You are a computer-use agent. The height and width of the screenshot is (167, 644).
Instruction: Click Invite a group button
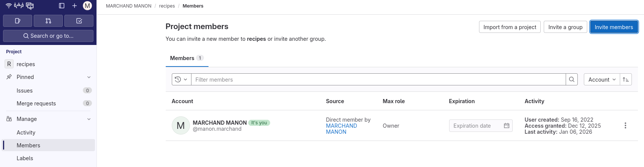[x=565, y=27]
